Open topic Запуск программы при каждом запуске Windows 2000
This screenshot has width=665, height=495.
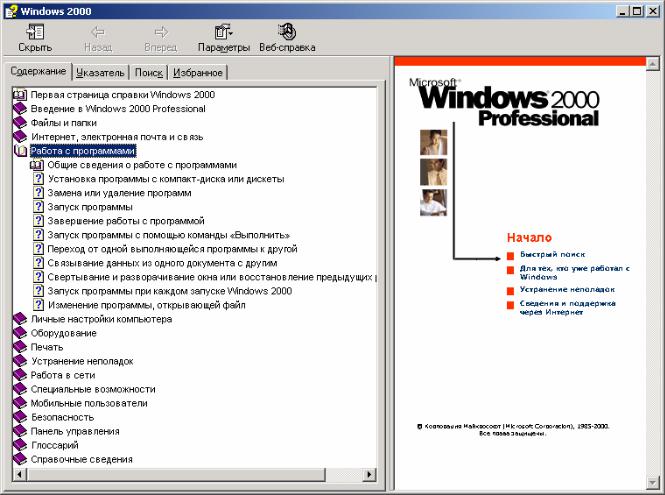(170, 291)
